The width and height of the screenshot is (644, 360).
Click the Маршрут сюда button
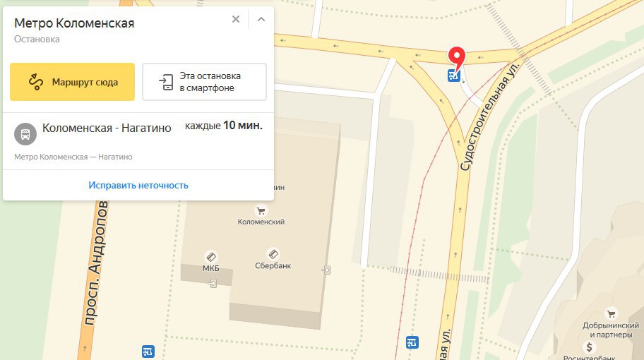[x=72, y=82]
